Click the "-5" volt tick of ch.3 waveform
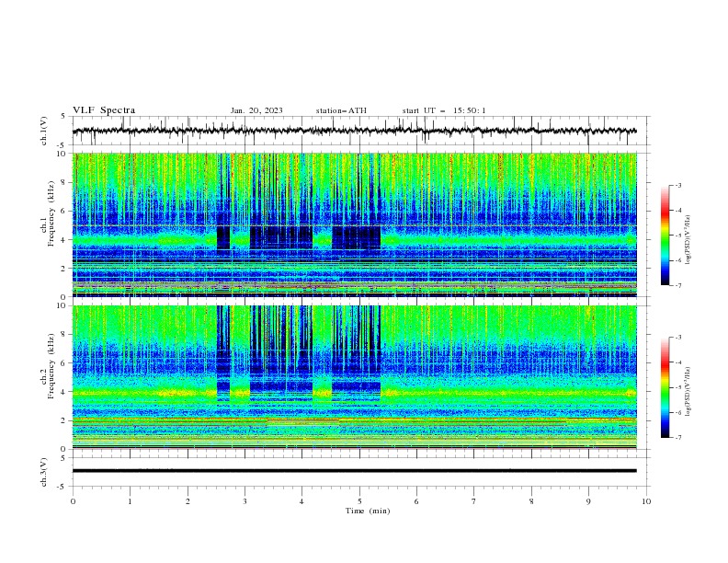The width and height of the screenshot is (728, 563). (x=63, y=487)
